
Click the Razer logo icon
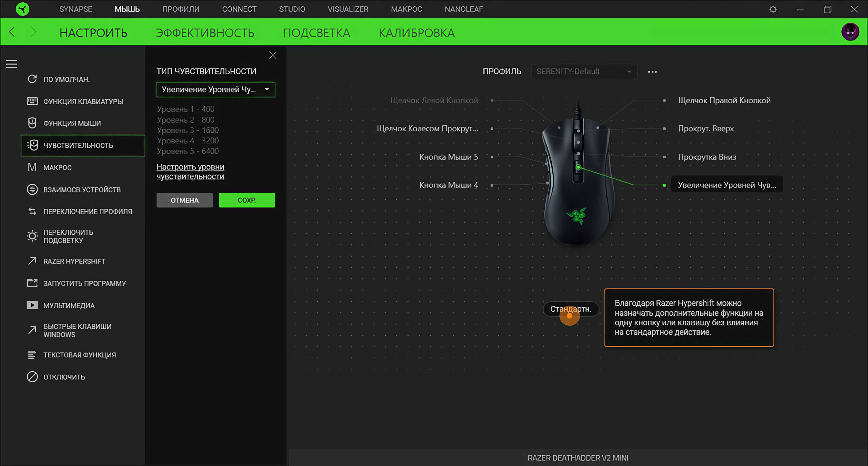click(23, 9)
